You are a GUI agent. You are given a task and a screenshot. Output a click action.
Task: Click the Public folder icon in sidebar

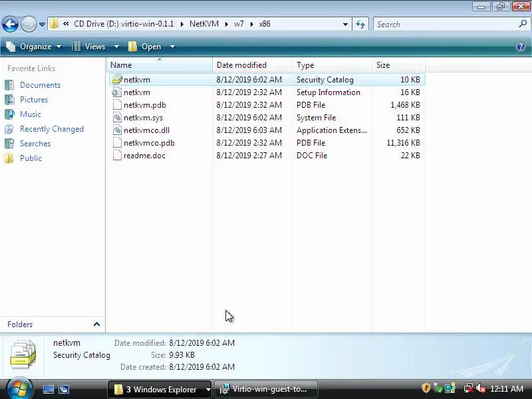click(x=9, y=158)
